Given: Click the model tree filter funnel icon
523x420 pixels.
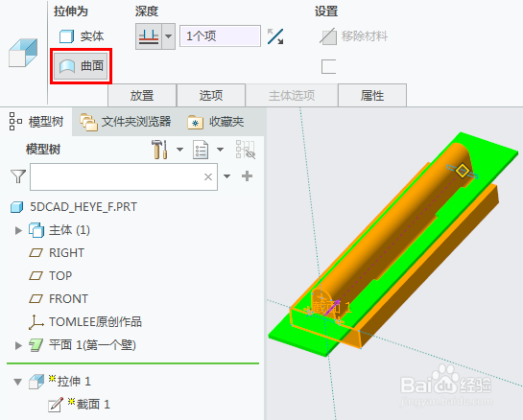Looking at the screenshot, I should [x=18, y=176].
